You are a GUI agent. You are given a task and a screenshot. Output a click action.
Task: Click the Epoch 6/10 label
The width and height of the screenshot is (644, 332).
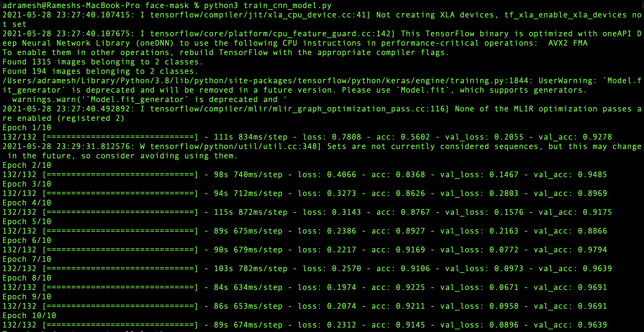pyautogui.click(x=27, y=240)
